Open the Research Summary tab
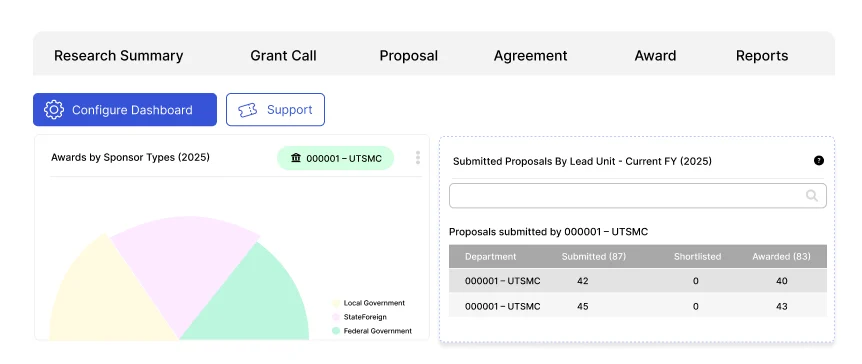The height and width of the screenshot is (364, 862). (118, 56)
